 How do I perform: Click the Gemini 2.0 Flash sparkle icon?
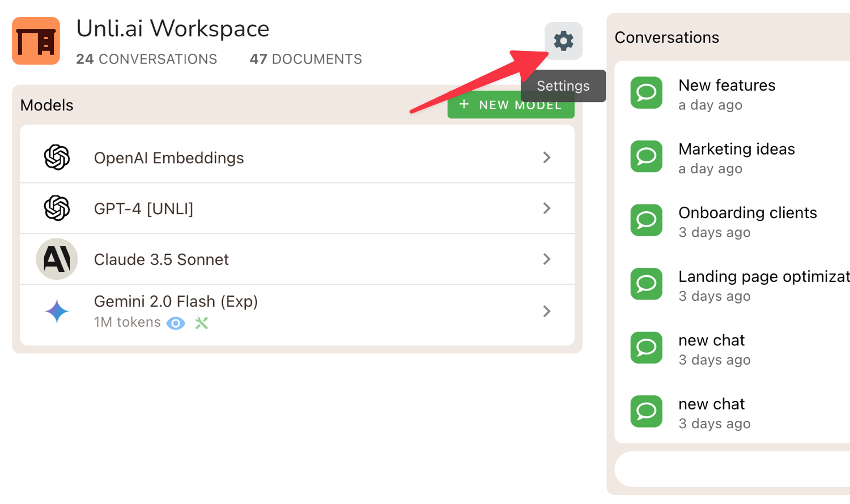[x=57, y=311]
